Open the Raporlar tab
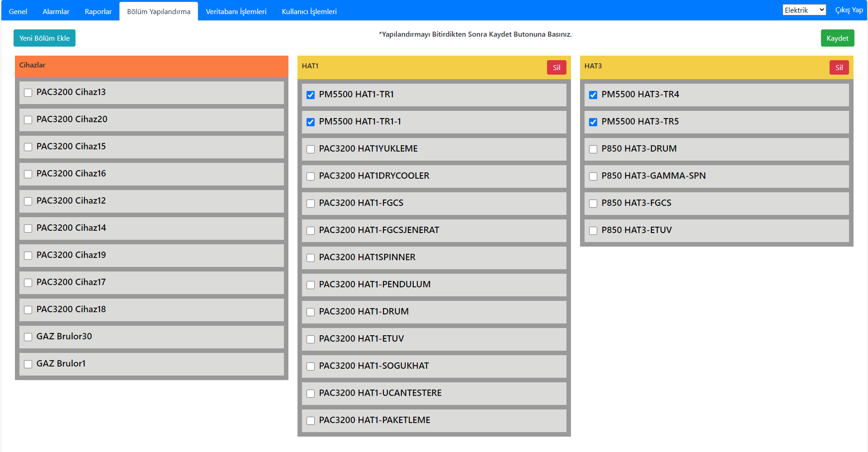 pyautogui.click(x=98, y=11)
